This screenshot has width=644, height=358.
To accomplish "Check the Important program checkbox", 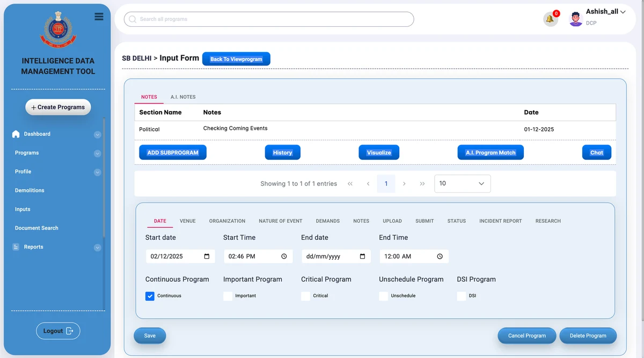I will (x=228, y=296).
